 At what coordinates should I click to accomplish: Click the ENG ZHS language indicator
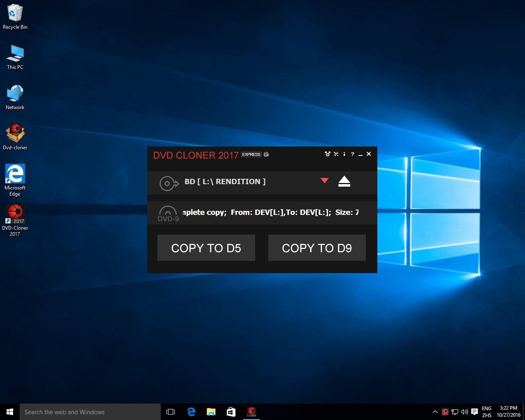(x=487, y=412)
